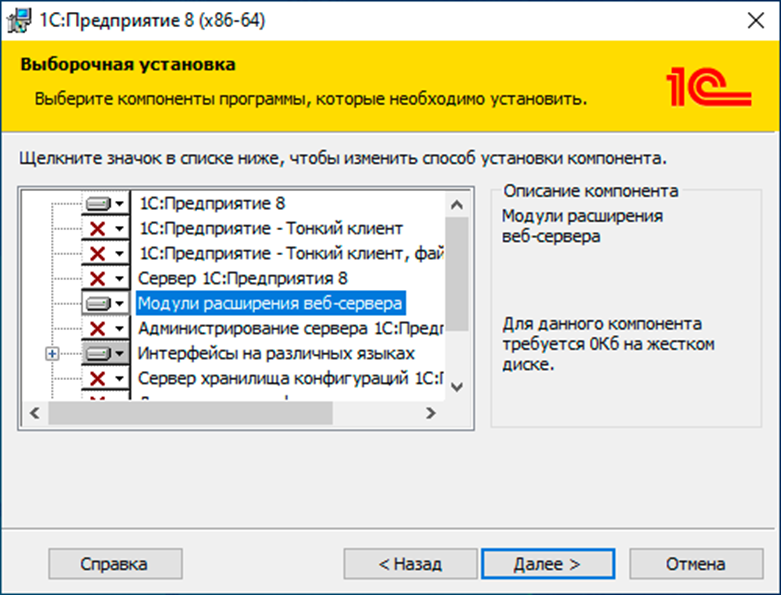
Task: Open the dropdown arrow for Тонкий клиент, файловый вариант
Action: (120, 253)
